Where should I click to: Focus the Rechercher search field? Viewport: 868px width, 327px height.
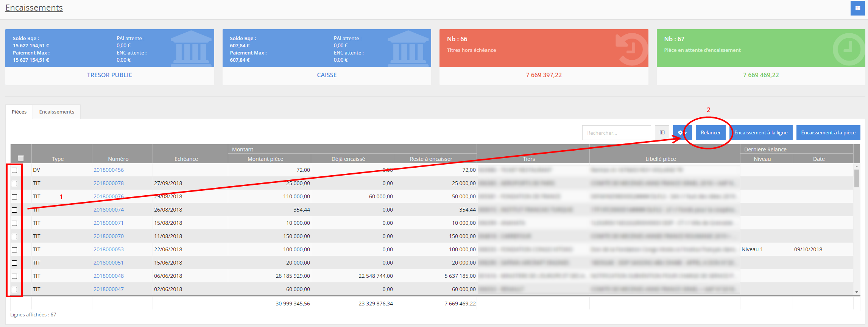(x=616, y=133)
